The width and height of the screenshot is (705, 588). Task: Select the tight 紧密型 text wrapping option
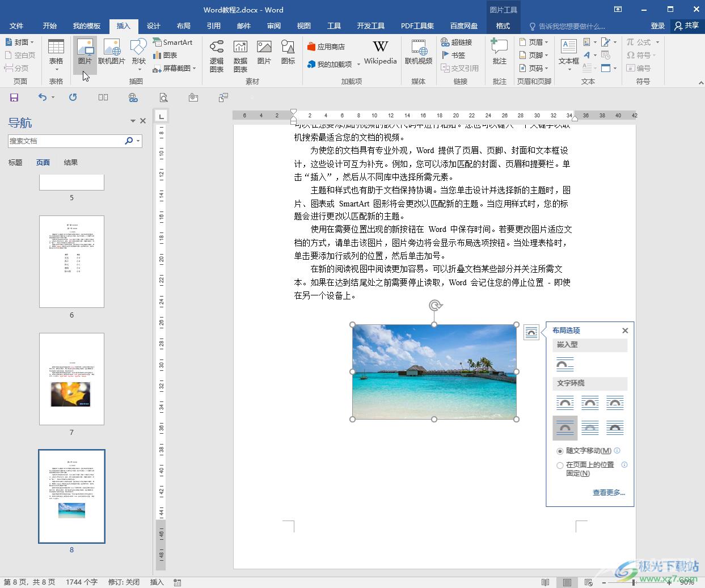tap(590, 403)
